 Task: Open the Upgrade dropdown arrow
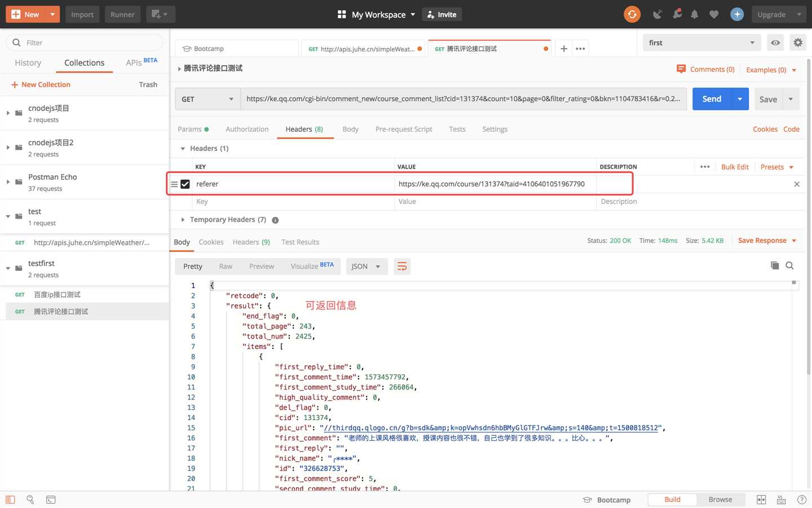pos(799,14)
